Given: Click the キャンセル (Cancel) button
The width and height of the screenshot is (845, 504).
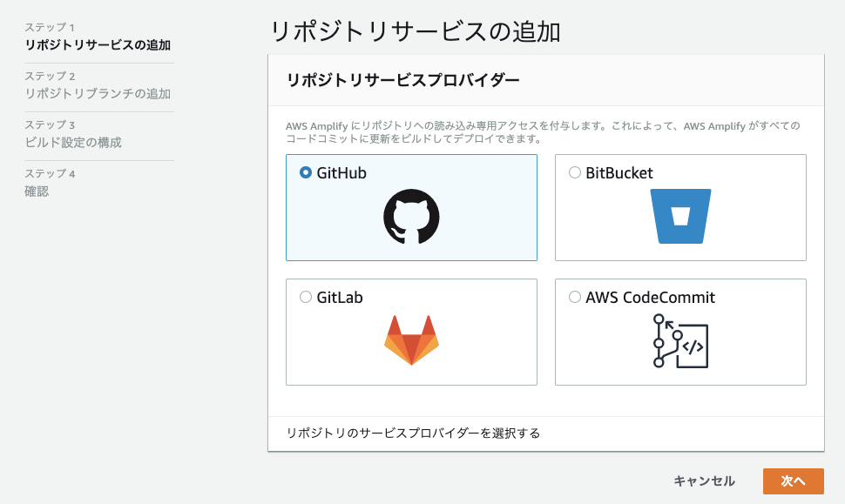Looking at the screenshot, I should coord(705,480).
